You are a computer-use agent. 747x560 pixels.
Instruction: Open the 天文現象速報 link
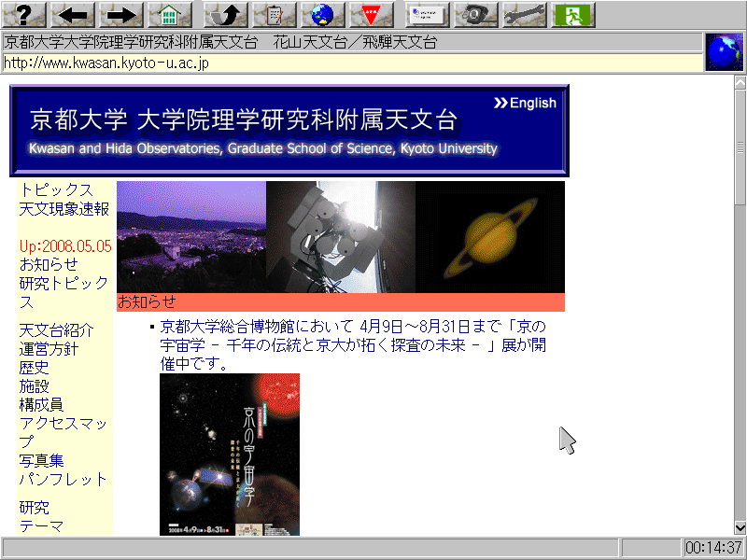(64, 208)
